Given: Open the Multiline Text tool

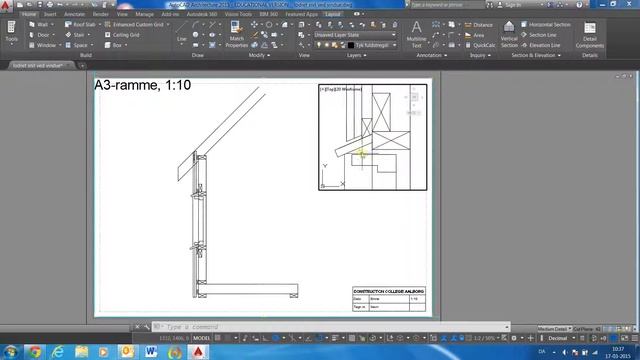Looking at the screenshot, I should 416,34.
